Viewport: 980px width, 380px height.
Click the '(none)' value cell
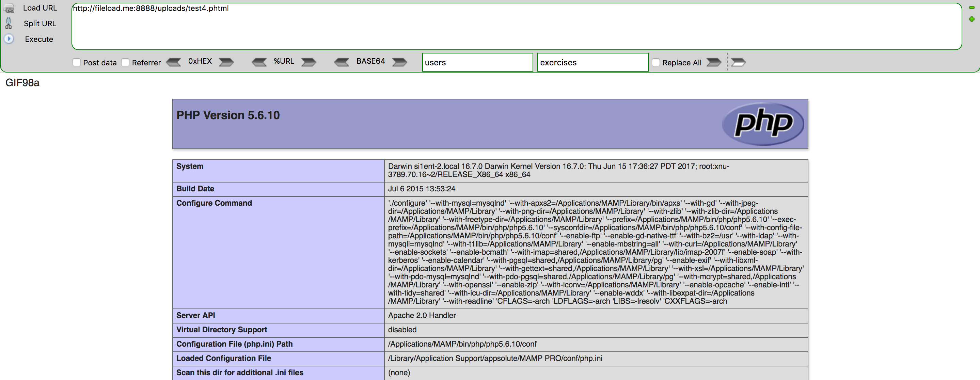pyautogui.click(x=596, y=373)
